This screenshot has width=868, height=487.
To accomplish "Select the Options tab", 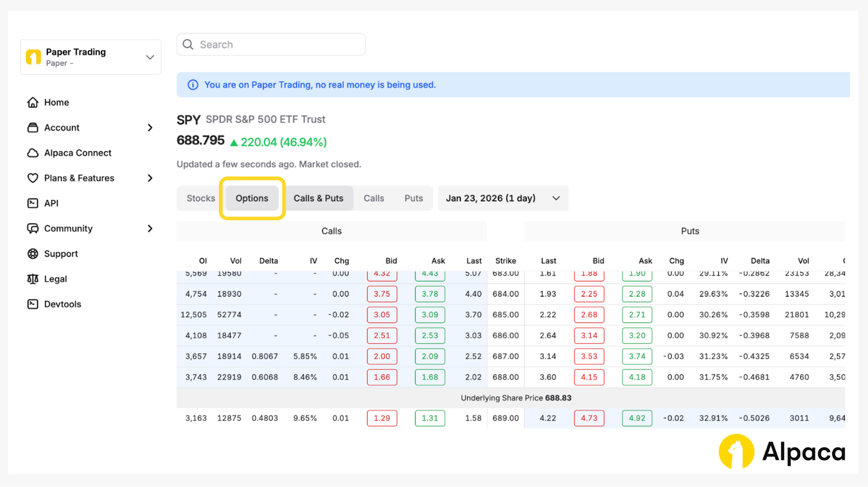I will (x=252, y=198).
